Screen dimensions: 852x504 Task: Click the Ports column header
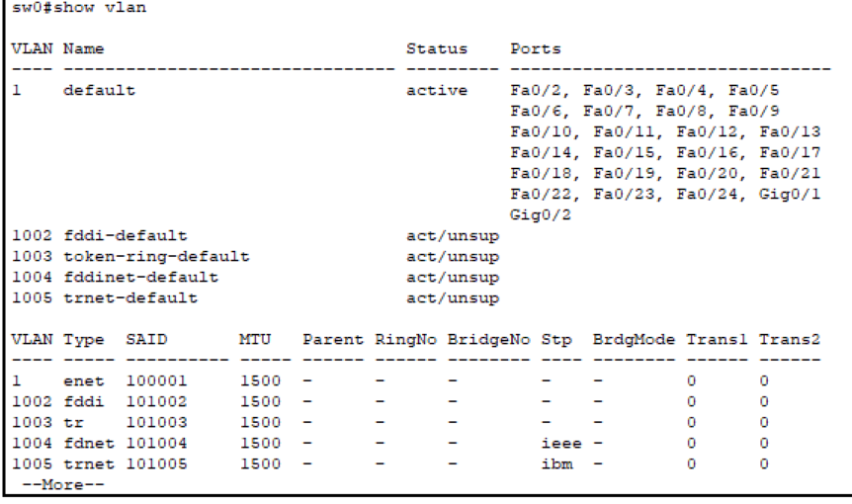pyautogui.click(x=535, y=47)
